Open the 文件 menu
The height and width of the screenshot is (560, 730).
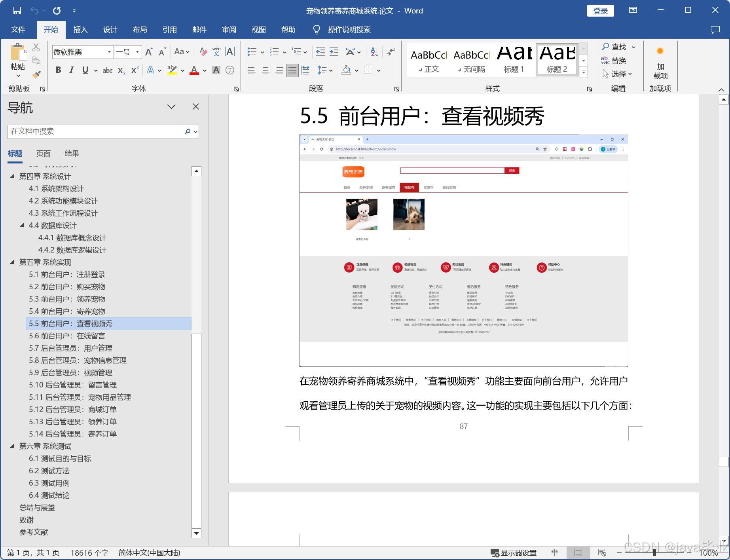pos(18,30)
